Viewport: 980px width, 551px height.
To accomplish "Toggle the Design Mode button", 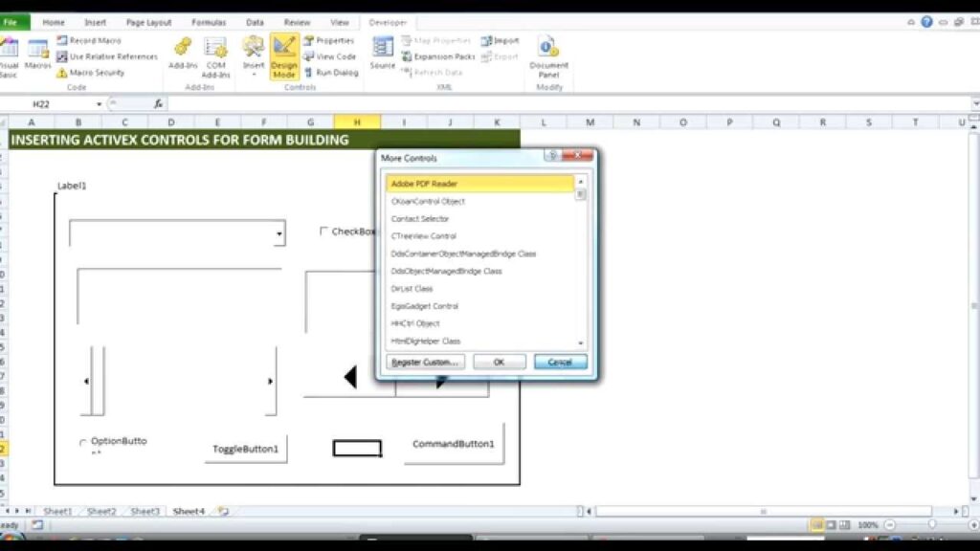I will click(x=284, y=56).
